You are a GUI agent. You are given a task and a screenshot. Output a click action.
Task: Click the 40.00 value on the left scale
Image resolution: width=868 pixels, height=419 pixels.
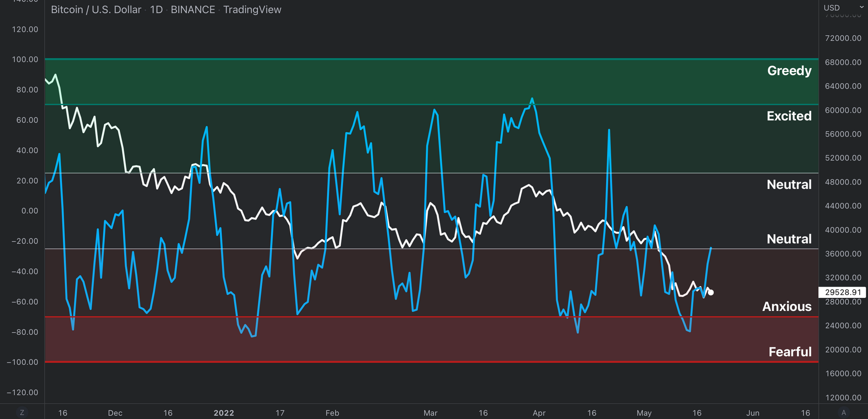27,151
